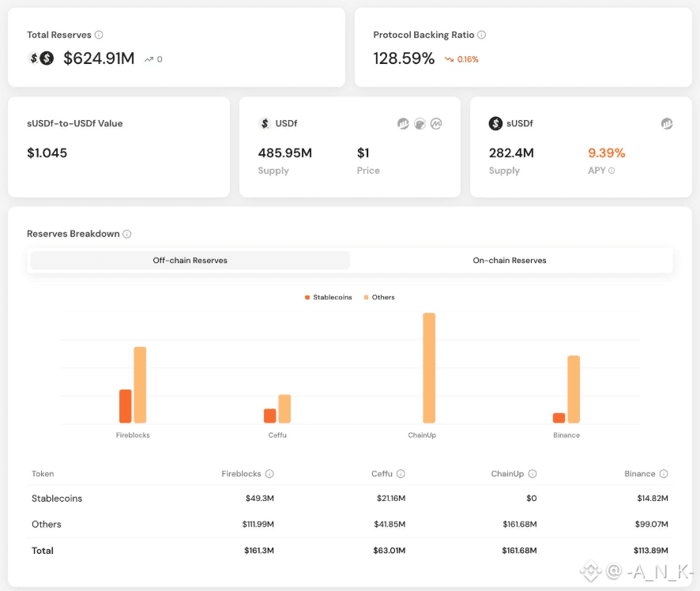Click the CoinGecko icon in USDf card
Screen dimensions: 700x591
(x=420, y=123)
